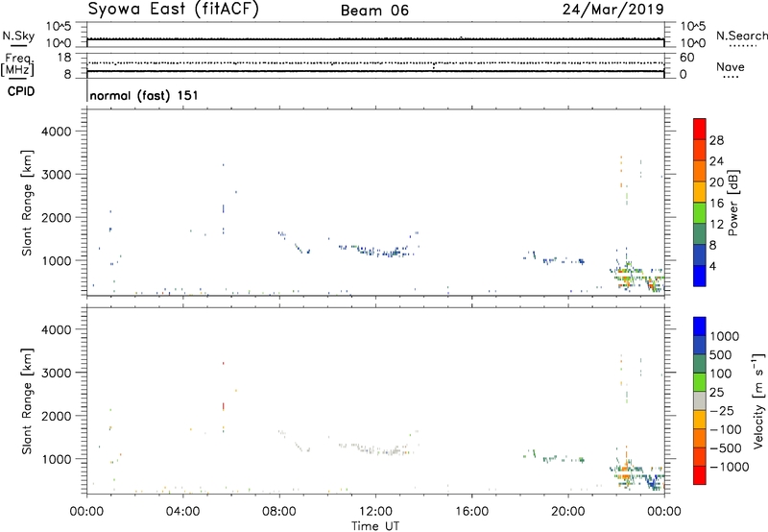Click the '3000' tick on velocity panel
The width and height of the screenshot is (768, 532).
click(x=57, y=373)
